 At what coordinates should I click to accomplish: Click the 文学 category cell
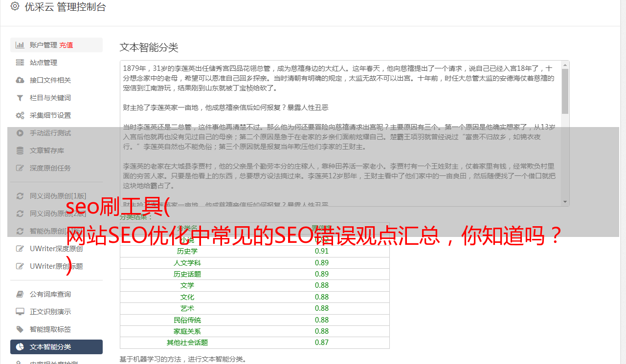pyautogui.click(x=187, y=285)
